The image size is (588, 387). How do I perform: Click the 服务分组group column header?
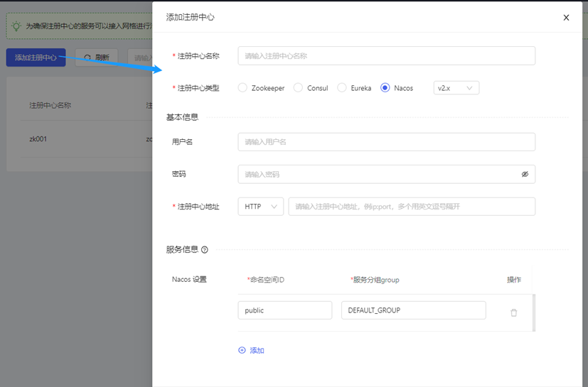point(375,280)
